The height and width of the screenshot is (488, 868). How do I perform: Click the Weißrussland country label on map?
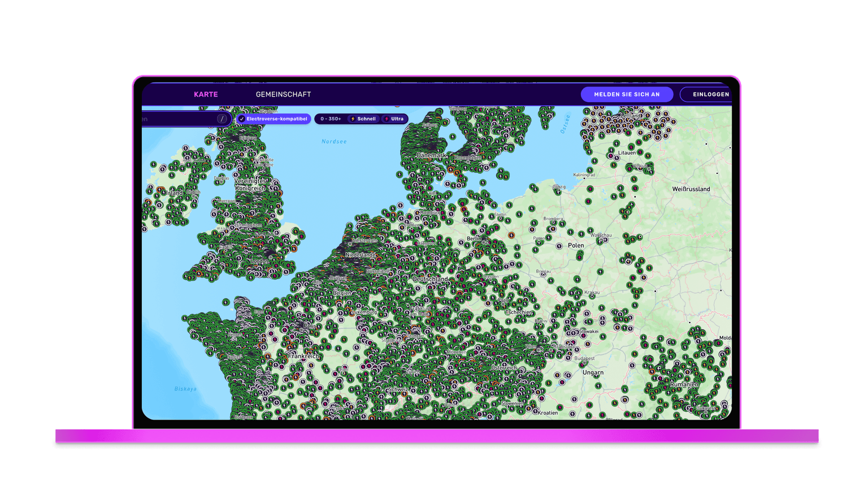[x=691, y=189]
